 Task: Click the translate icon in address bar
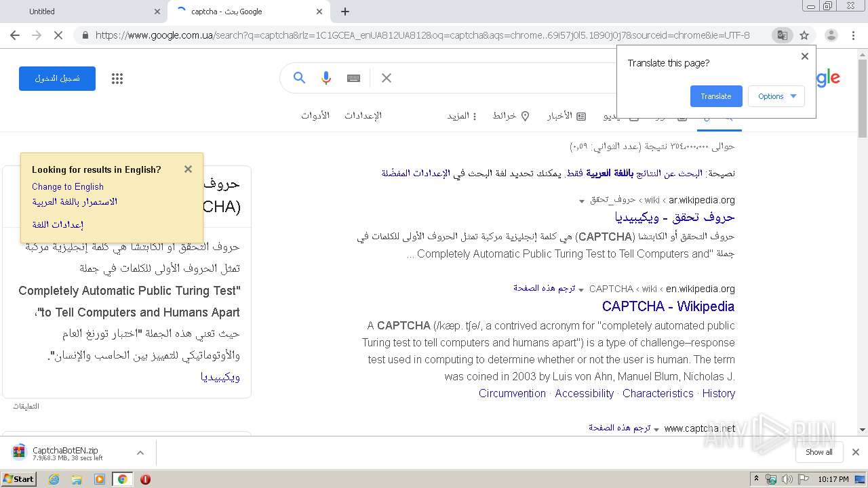(x=782, y=35)
